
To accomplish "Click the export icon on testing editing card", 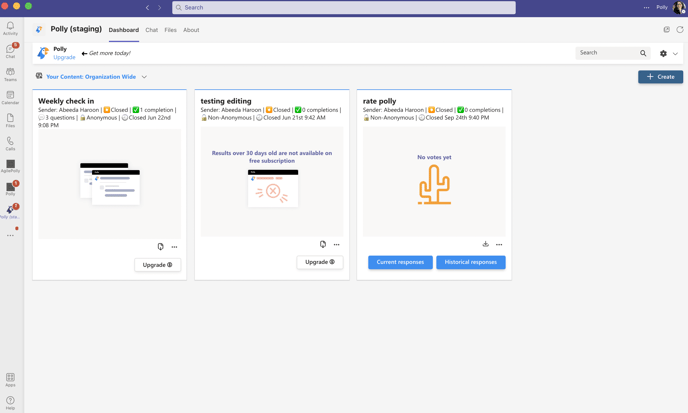I will (323, 244).
